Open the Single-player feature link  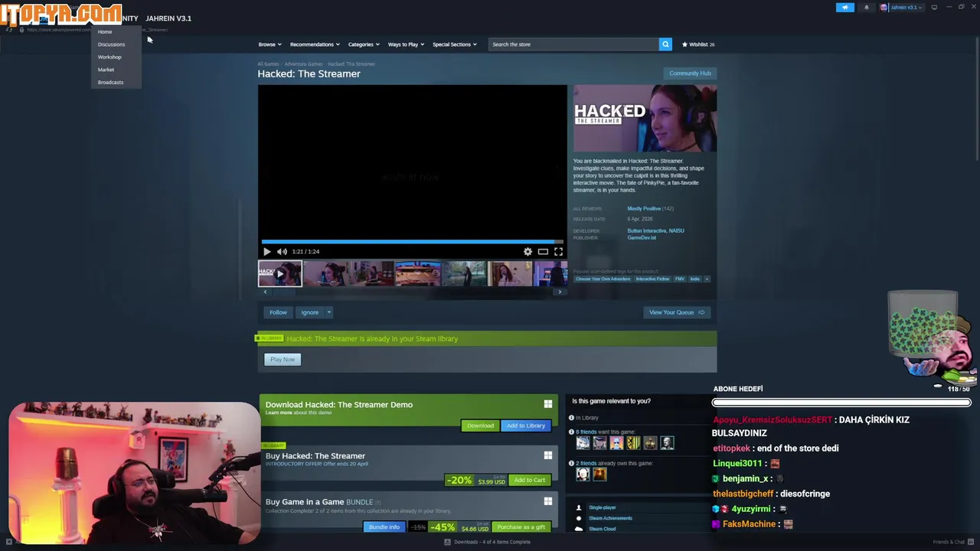point(602,507)
